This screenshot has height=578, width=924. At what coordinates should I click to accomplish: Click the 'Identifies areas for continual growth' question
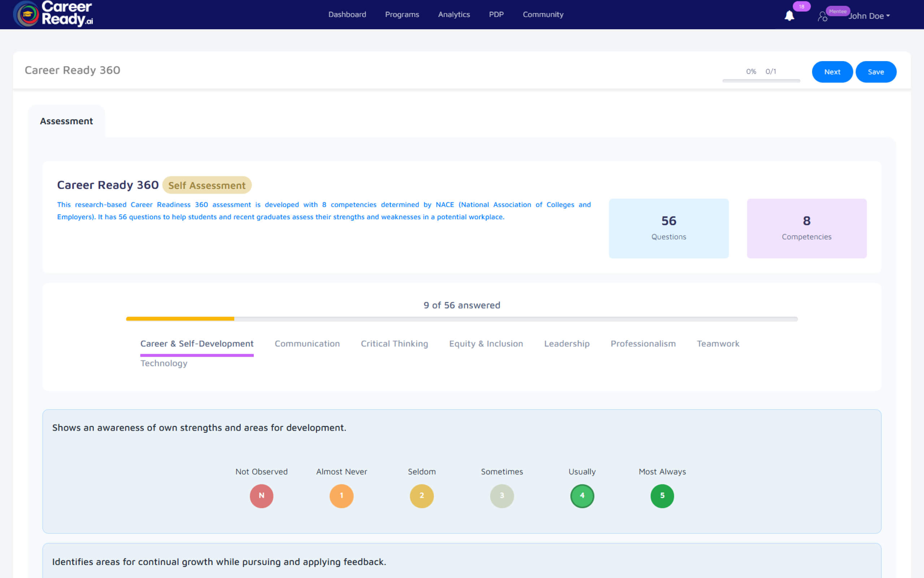tap(219, 562)
